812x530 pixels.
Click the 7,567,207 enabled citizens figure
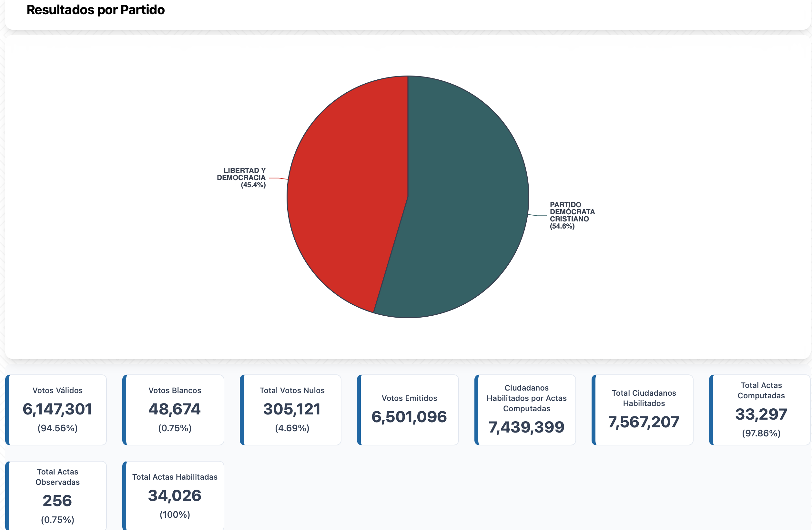644,422
